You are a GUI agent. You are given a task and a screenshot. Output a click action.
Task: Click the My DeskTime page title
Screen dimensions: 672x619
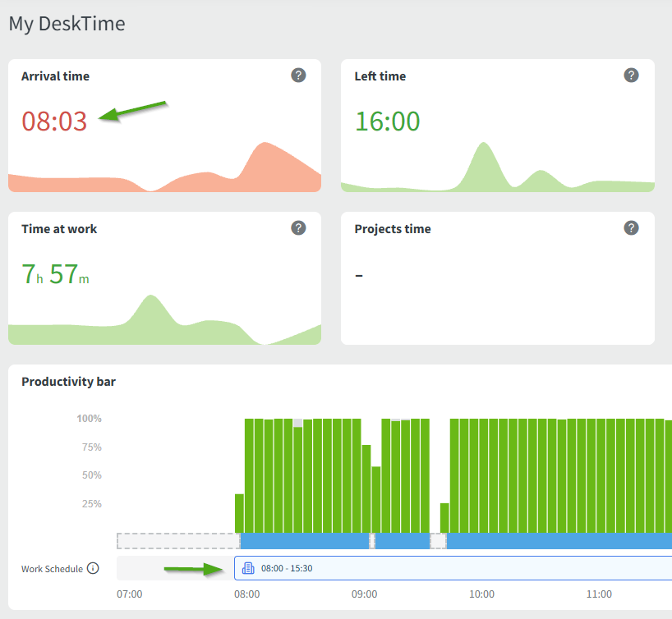click(x=67, y=24)
